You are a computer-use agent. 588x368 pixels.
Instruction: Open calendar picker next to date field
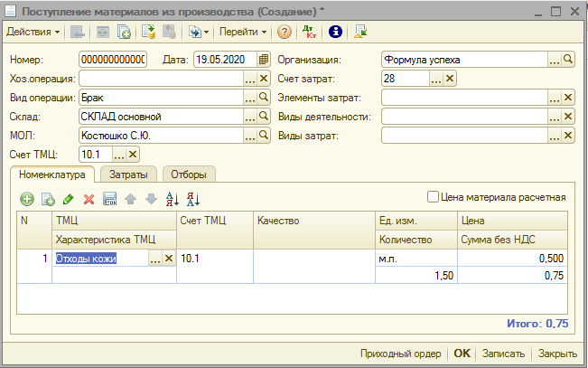click(264, 60)
